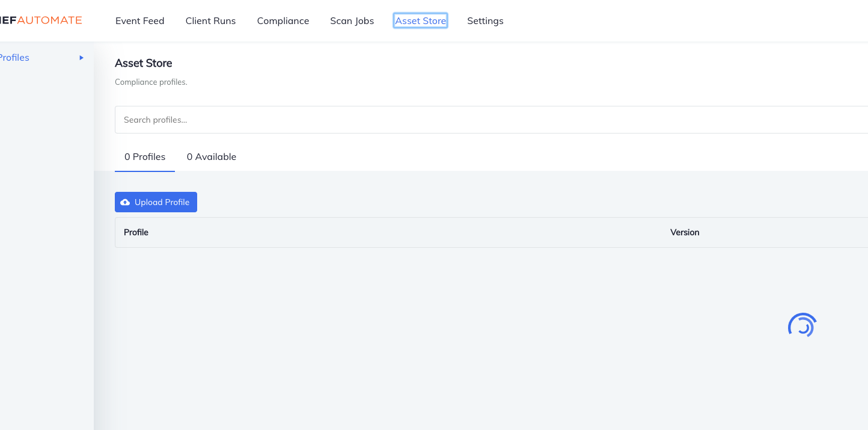Click the Upload Profile button
This screenshot has height=430, width=868.
pos(156,202)
